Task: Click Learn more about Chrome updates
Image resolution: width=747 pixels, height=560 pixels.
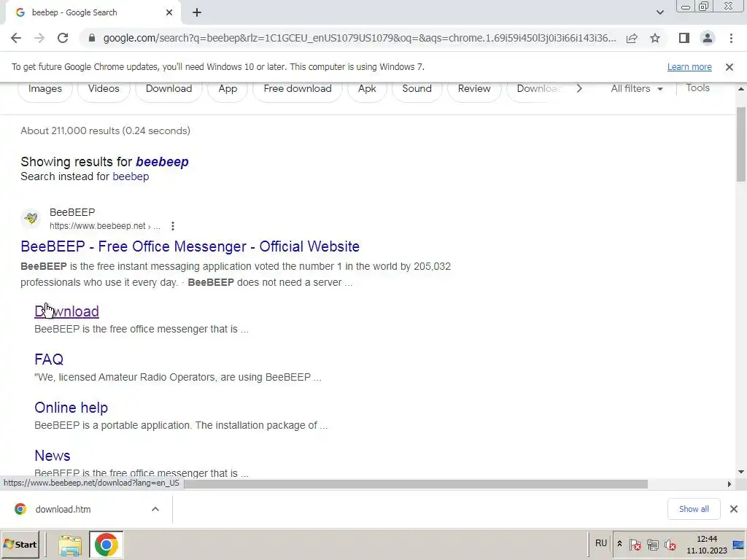Action: [x=689, y=67]
